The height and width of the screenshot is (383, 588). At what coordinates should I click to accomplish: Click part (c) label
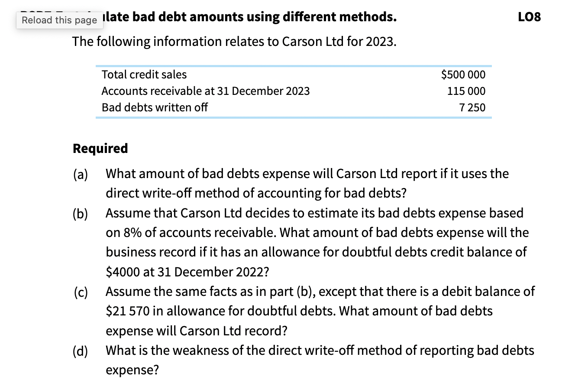[81, 292]
